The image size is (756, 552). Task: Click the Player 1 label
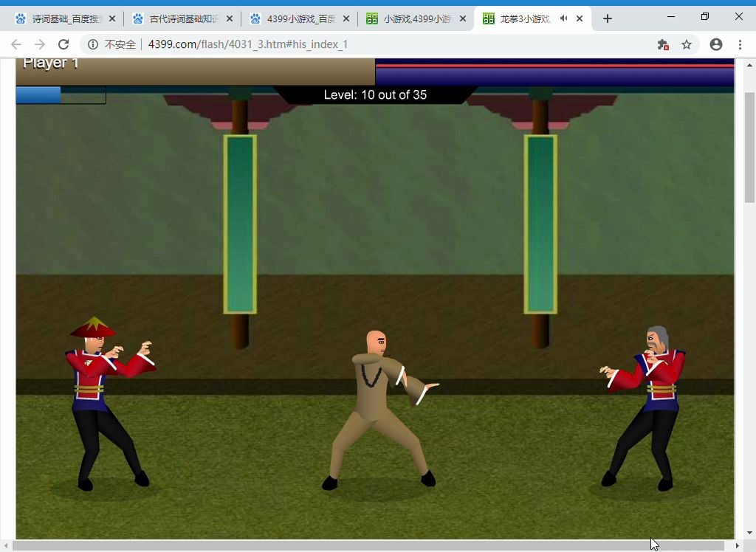pos(50,63)
